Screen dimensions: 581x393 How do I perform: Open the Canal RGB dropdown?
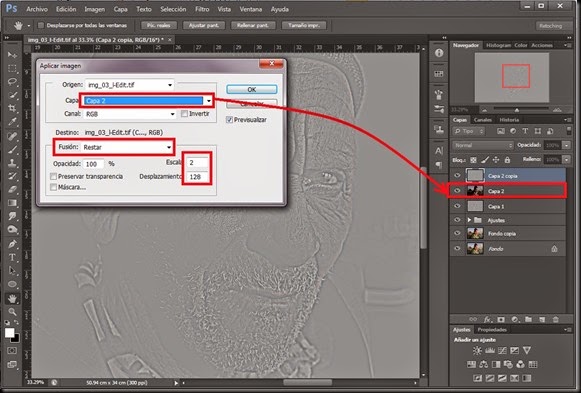[129, 114]
